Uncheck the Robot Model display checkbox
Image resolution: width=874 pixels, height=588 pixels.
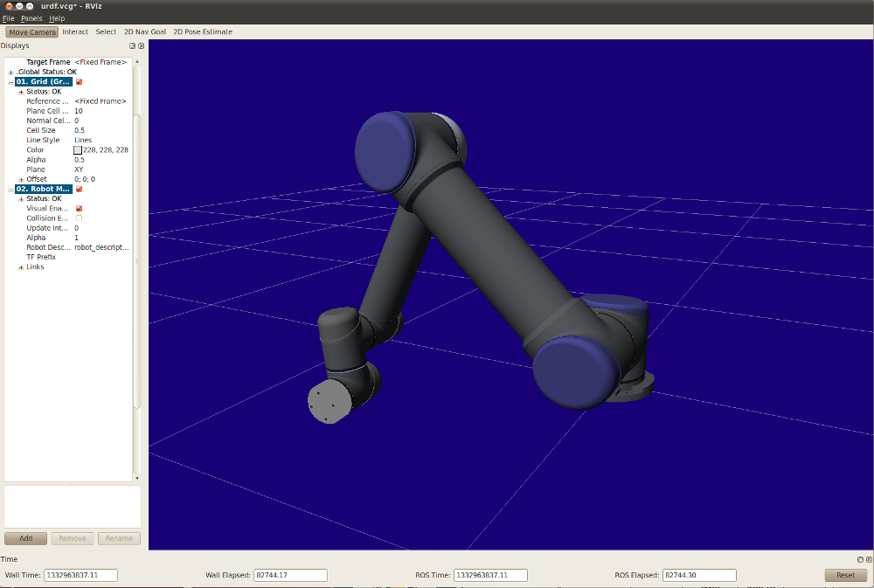[80, 189]
